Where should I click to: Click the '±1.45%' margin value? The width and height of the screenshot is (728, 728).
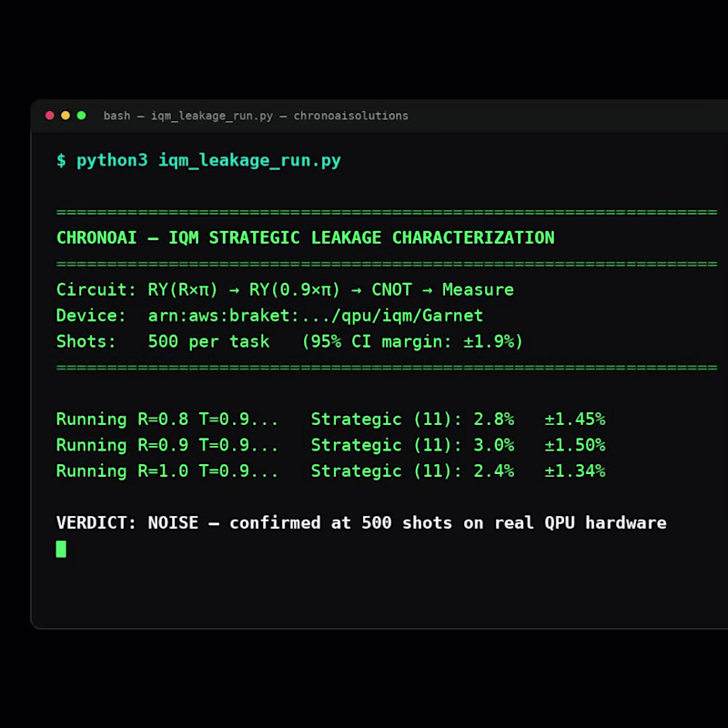click(x=575, y=420)
